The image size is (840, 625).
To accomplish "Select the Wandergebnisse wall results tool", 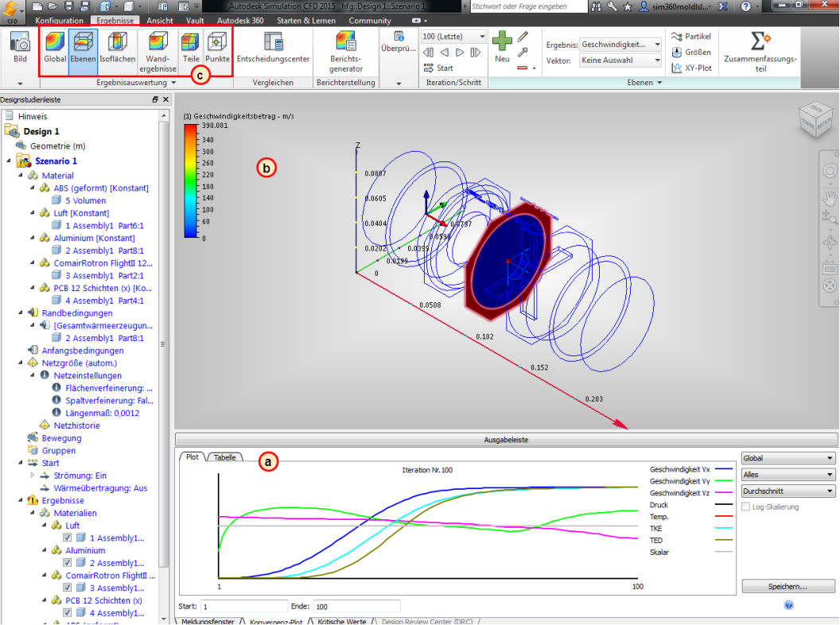I will point(157,52).
